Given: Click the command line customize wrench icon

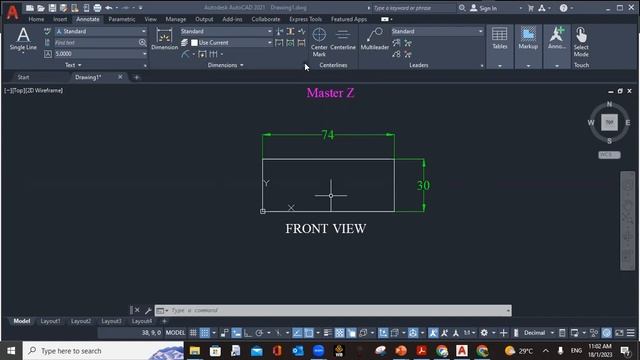Looking at the screenshot, I should tap(148, 311).
